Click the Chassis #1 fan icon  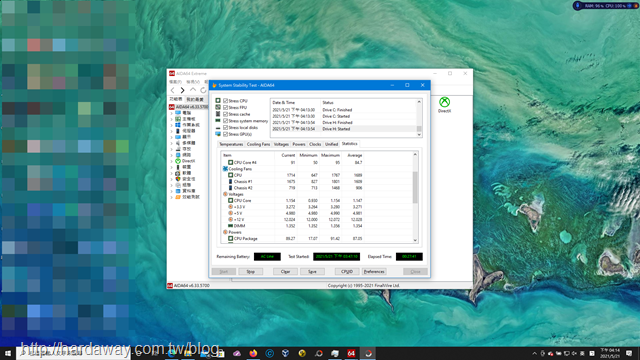tap(231, 182)
